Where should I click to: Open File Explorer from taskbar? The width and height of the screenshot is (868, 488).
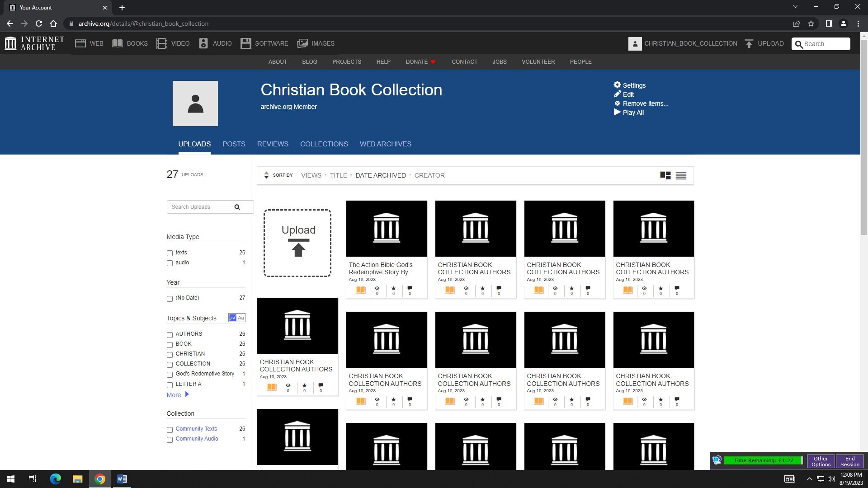point(78,479)
